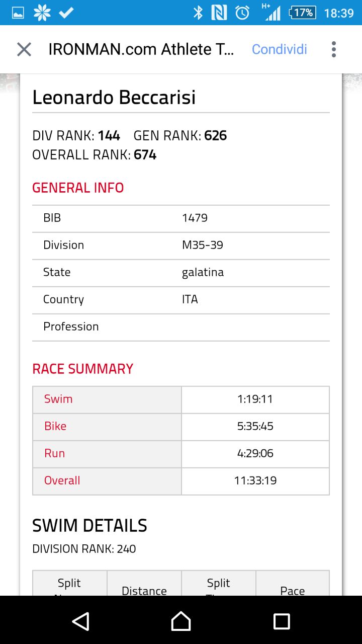
Task: Open the three-dot overflow menu
Action: point(333,49)
